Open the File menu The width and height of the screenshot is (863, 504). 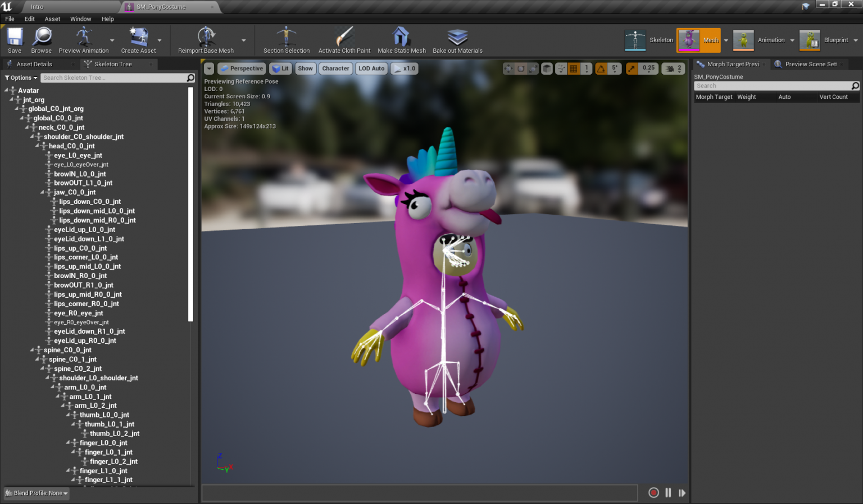point(10,19)
